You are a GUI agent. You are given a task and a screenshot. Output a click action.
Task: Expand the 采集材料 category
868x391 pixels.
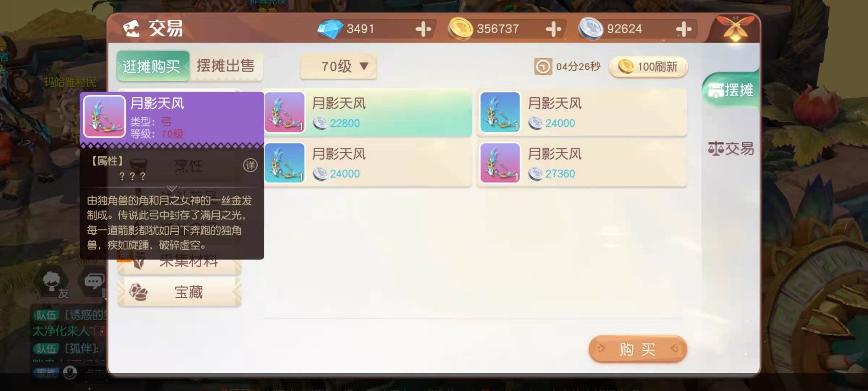pyautogui.click(x=180, y=261)
